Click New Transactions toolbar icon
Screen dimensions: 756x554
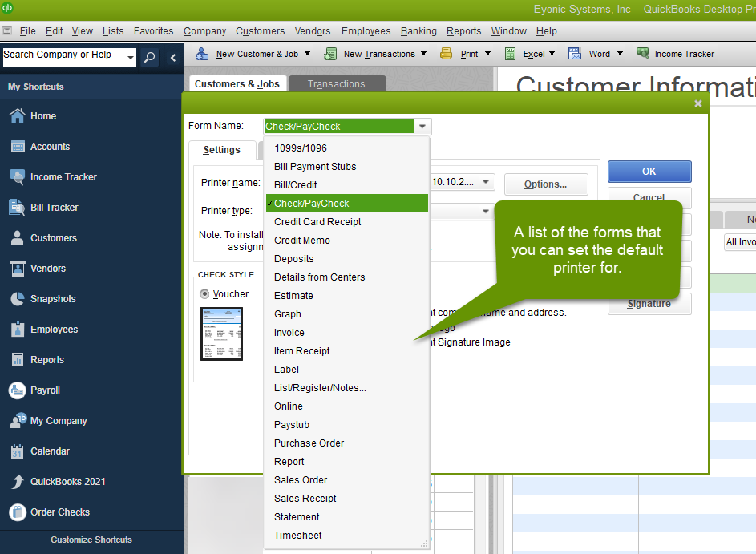point(329,54)
